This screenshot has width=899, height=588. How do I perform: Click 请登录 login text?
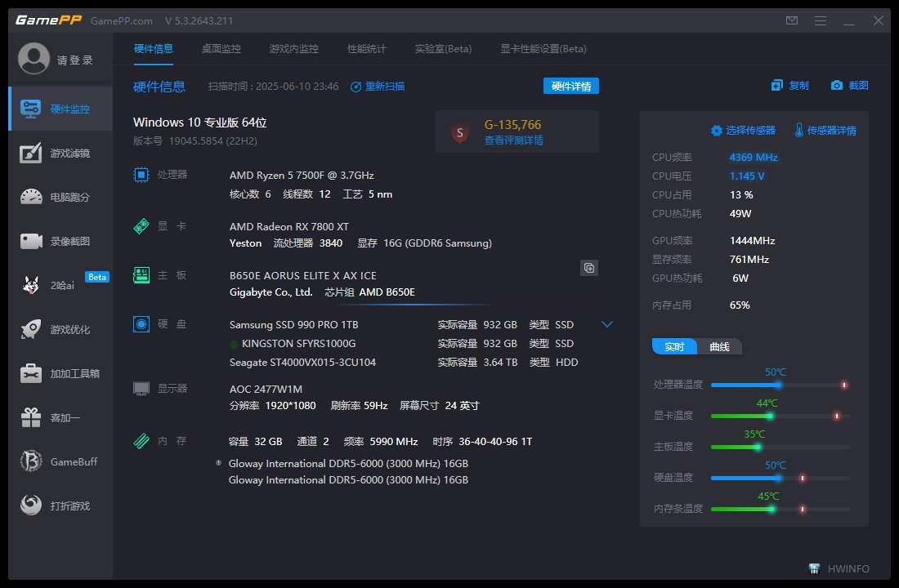(74, 60)
